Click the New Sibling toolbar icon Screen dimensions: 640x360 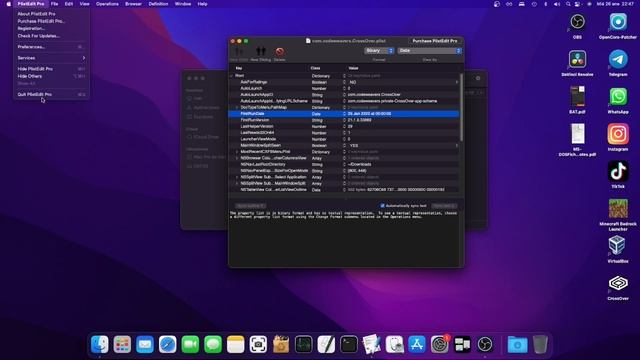pos(260,51)
